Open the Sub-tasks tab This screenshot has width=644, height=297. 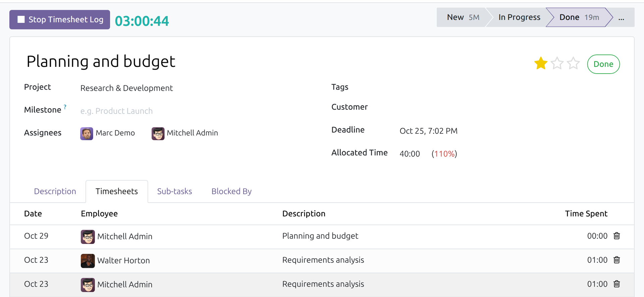174,192
